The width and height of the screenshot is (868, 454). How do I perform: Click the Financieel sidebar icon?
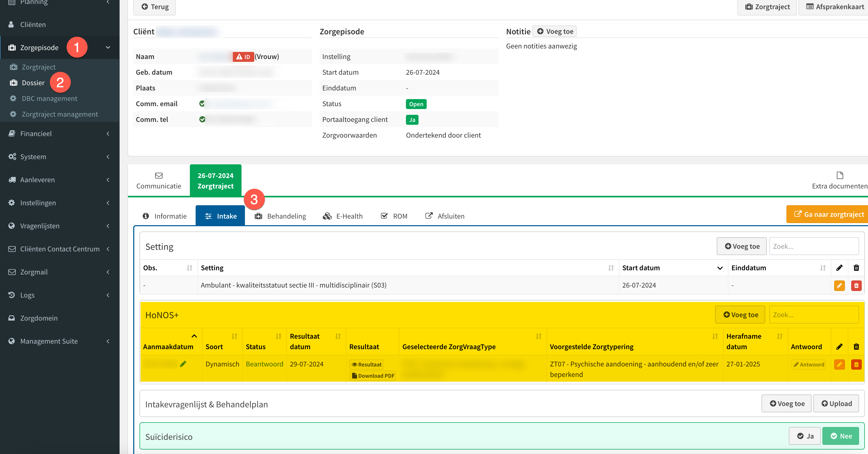point(12,133)
